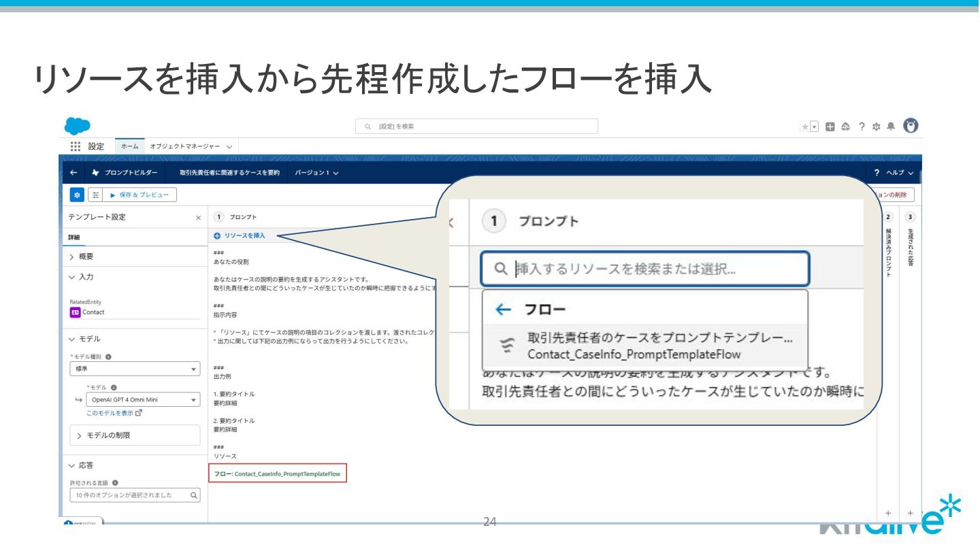Open オブジェクトマネージャー tab chevron menu
Viewport: 980px width, 551px height.
pyautogui.click(x=229, y=147)
